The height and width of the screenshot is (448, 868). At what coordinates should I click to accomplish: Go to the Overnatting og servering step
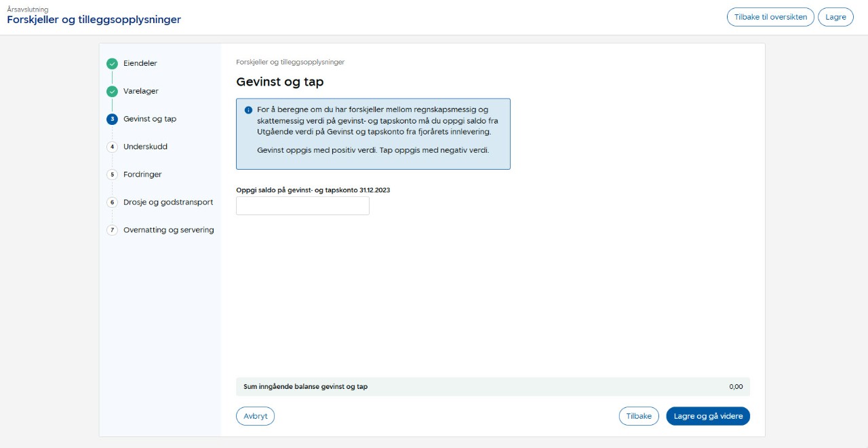click(168, 230)
